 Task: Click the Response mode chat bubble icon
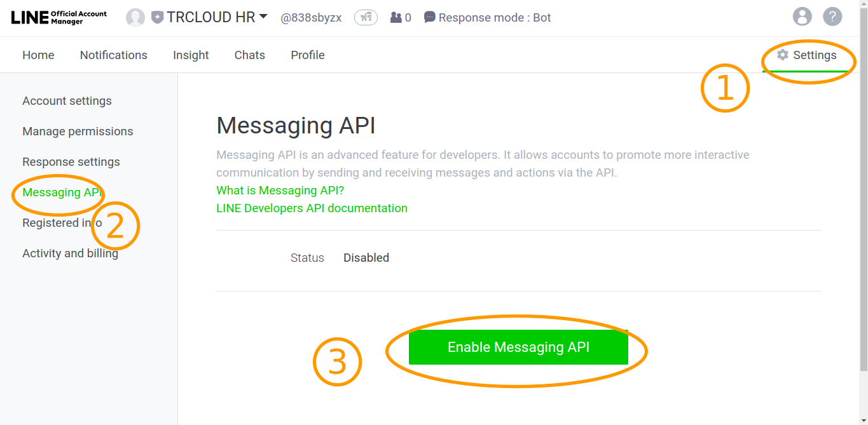pos(430,18)
